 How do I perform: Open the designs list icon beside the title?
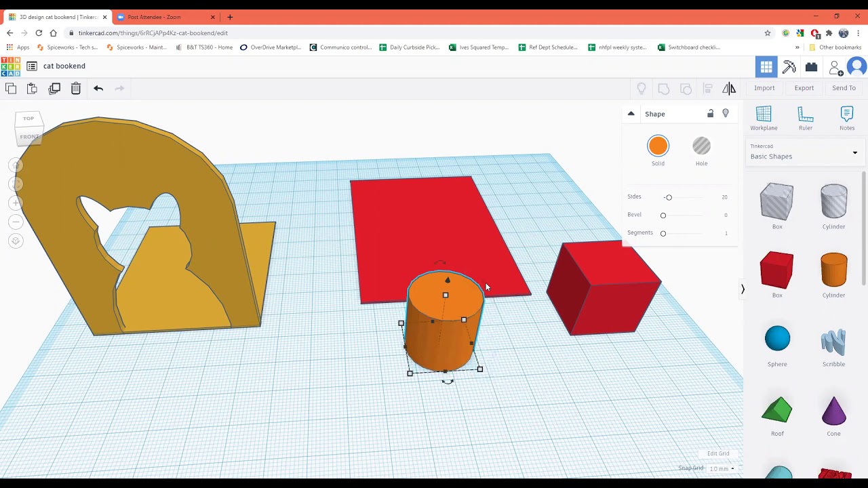tap(32, 66)
